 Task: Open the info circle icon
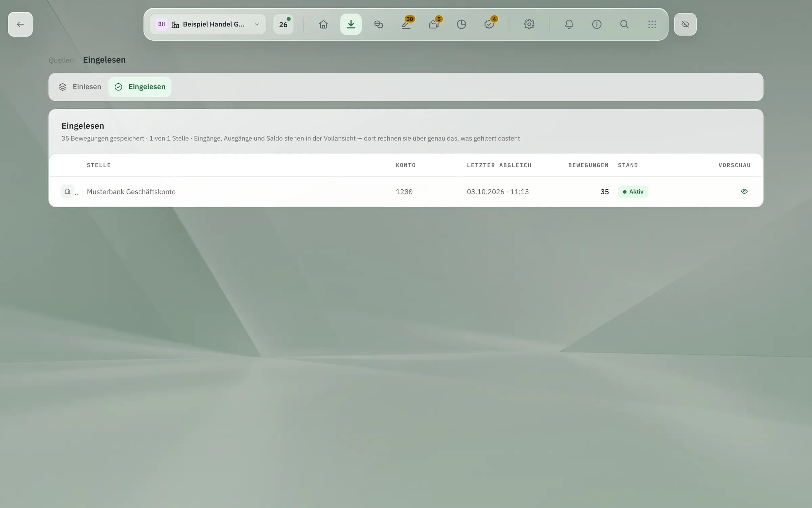pyautogui.click(x=596, y=24)
